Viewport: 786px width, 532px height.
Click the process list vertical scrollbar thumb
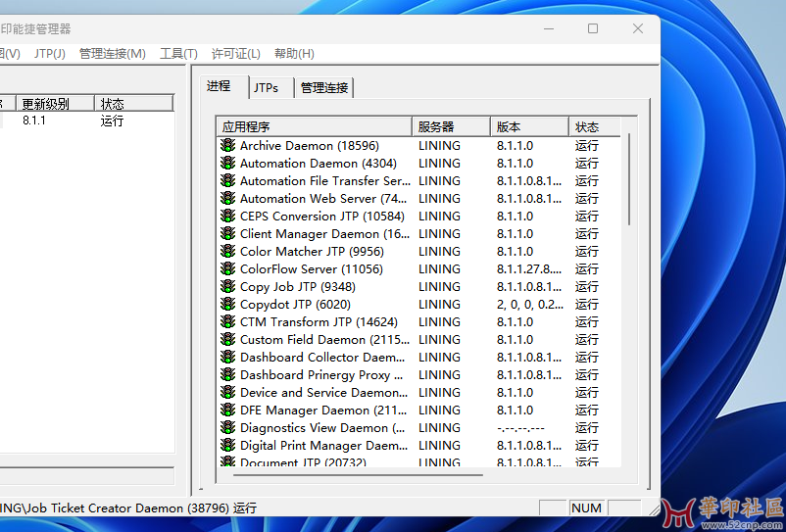(x=629, y=179)
